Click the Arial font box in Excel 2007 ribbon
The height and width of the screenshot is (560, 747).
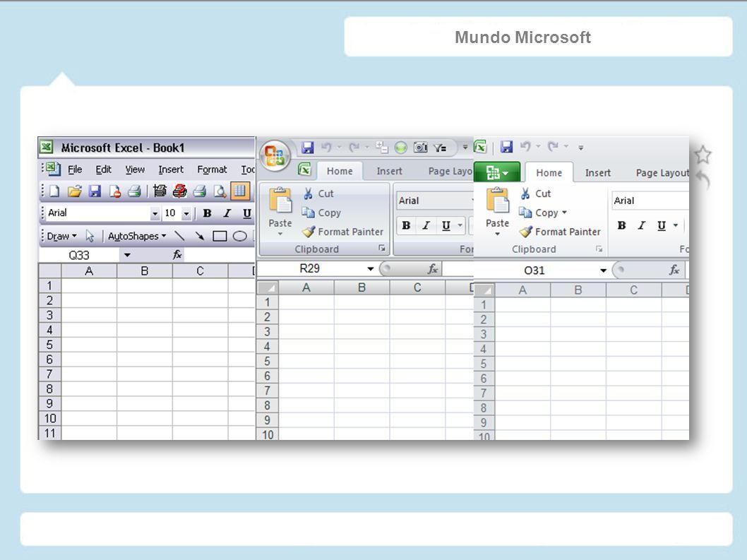coord(435,201)
